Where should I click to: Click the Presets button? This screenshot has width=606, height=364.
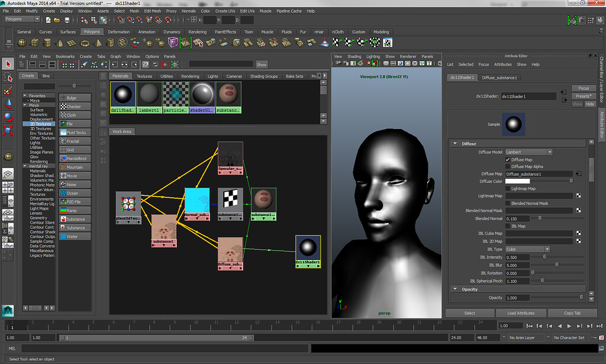click(x=584, y=96)
